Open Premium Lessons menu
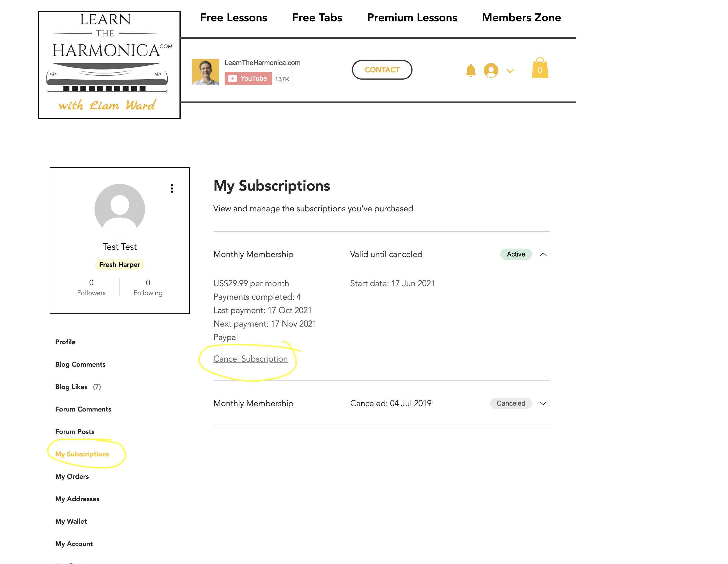The height and width of the screenshot is (564, 728). 412,17
